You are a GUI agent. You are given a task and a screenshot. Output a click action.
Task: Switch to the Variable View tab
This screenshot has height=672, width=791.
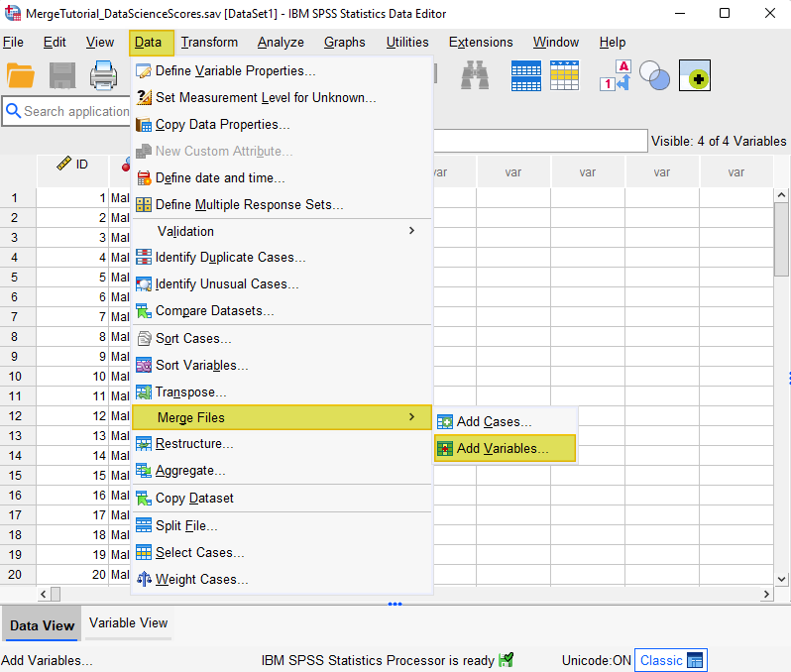(x=128, y=623)
